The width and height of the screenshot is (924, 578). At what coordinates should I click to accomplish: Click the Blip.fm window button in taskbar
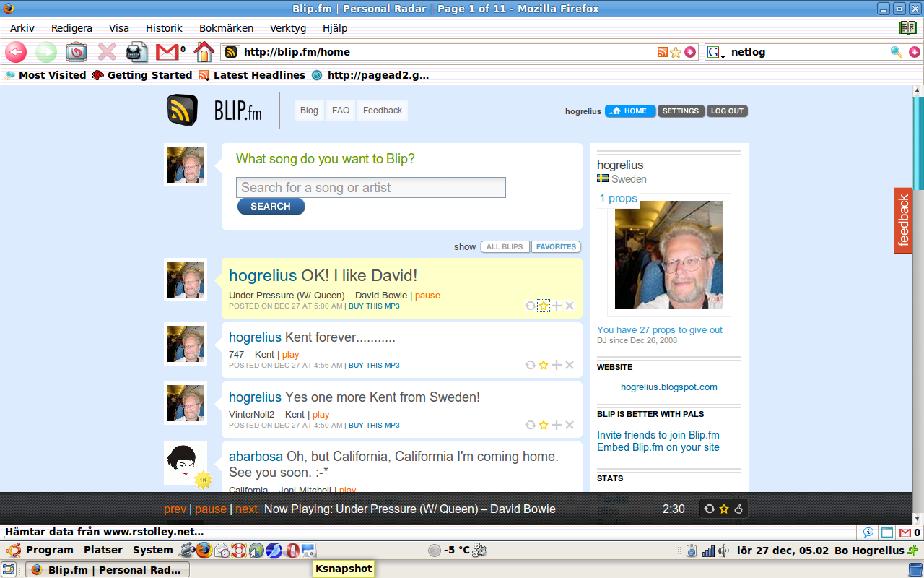tap(108, 569)
